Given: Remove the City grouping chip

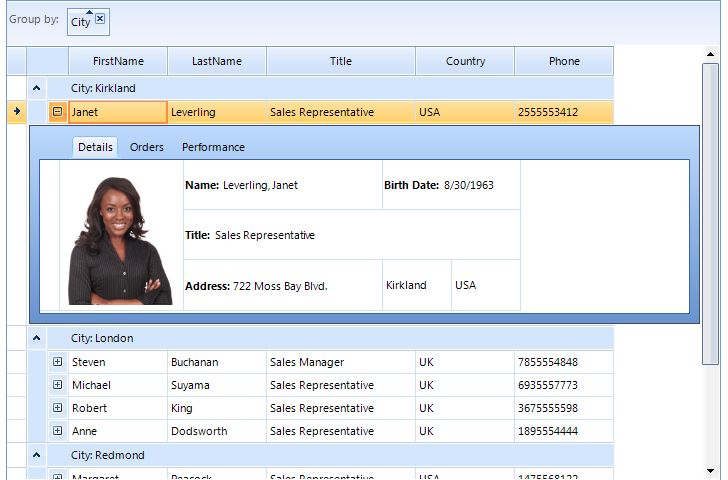Looking at the screenshot, I should (x=100, y=19).
